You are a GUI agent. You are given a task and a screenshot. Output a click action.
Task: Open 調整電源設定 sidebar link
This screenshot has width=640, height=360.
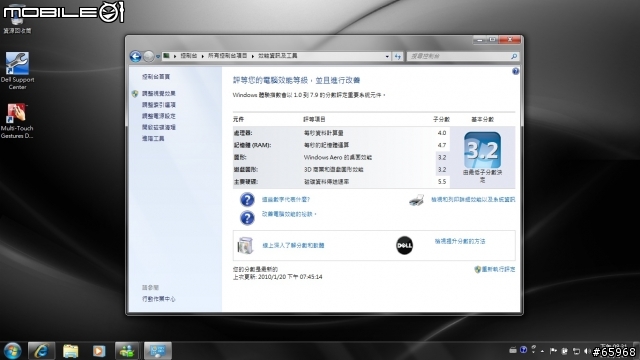158,116
